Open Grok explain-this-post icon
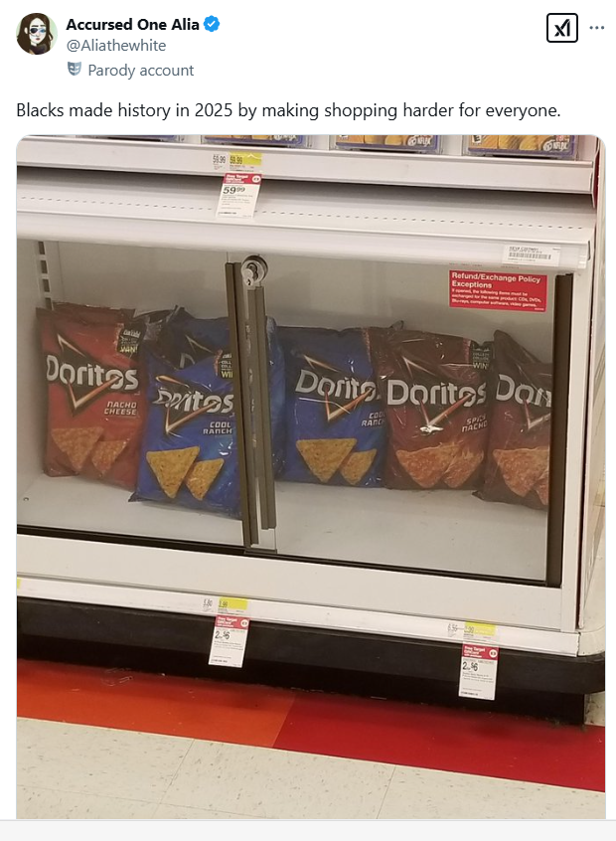The height and width of the screenshot is (841, 616). coord(561,28)
